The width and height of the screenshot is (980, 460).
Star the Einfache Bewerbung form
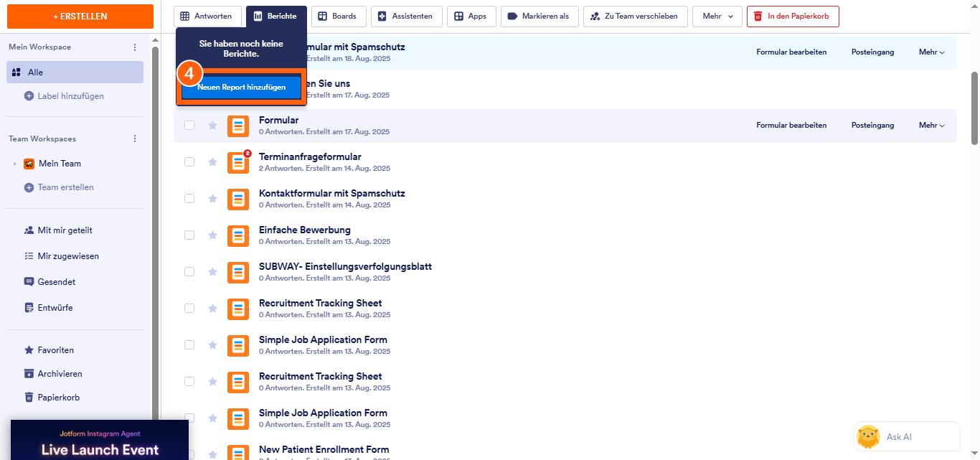coord(212,235)
